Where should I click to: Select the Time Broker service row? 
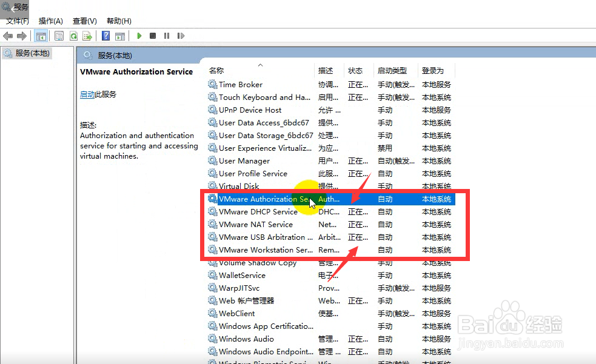point(330,85)
